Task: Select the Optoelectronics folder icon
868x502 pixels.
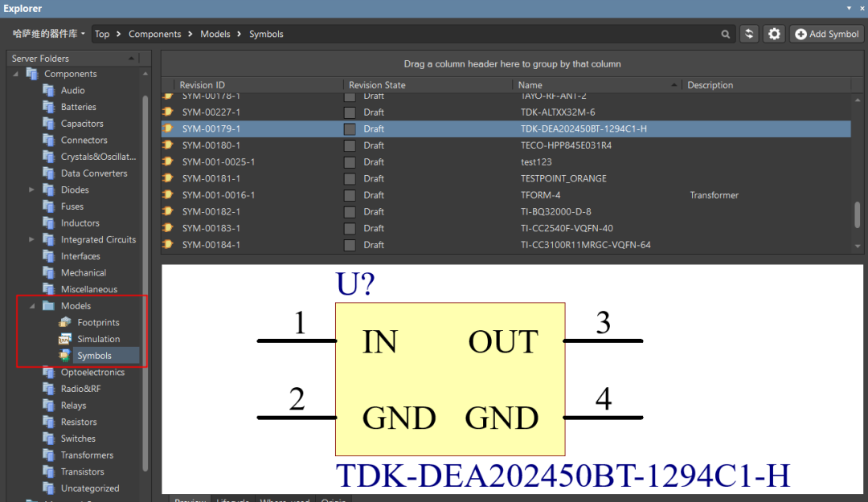Action: tap(49, 372)
